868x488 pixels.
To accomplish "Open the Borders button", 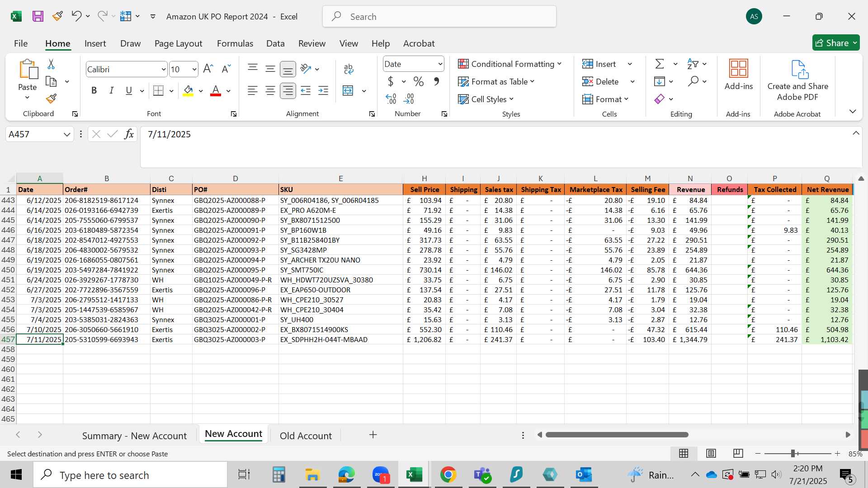I will click(x=158, y=90).
